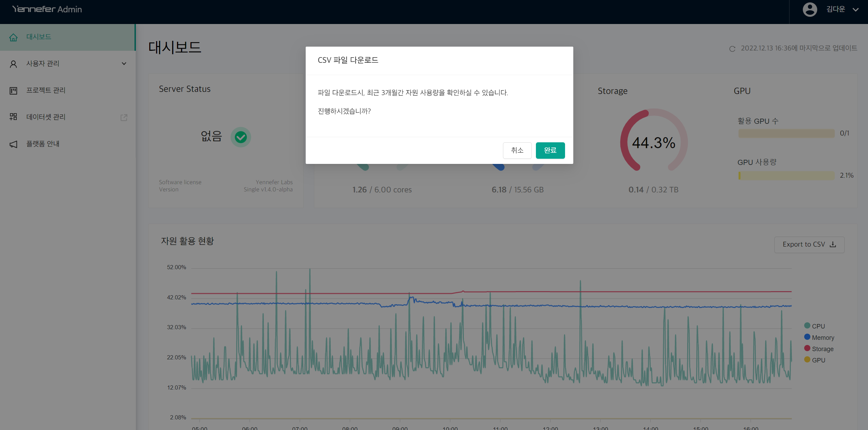The width and height of the screenshot is (868, 430).
Task: Open 플랫폼 안내 menu item
Action: [x=43, y=144]
